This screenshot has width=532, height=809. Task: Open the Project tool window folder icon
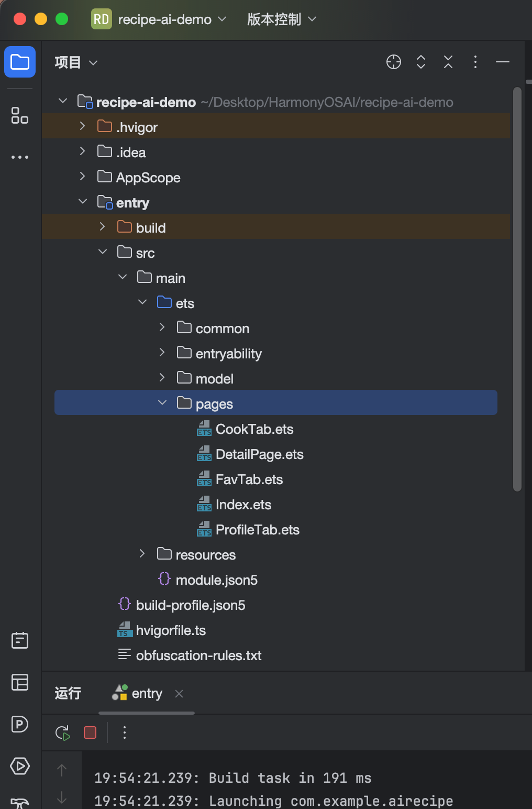click(x=20, y=62)
